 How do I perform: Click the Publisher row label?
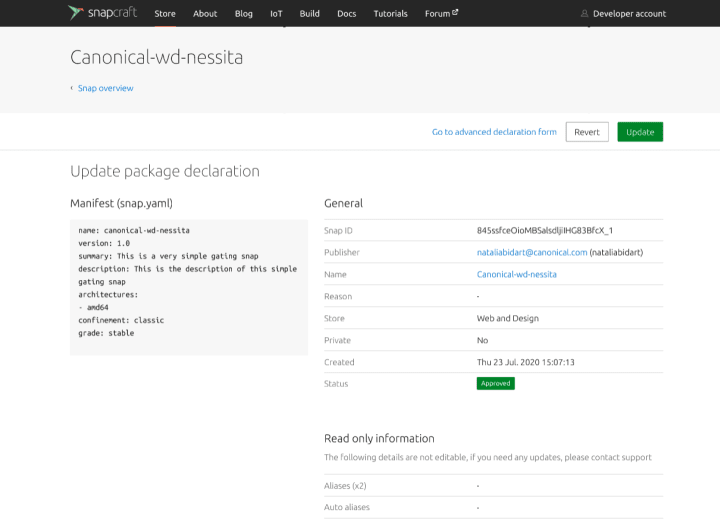pos(342,252)
